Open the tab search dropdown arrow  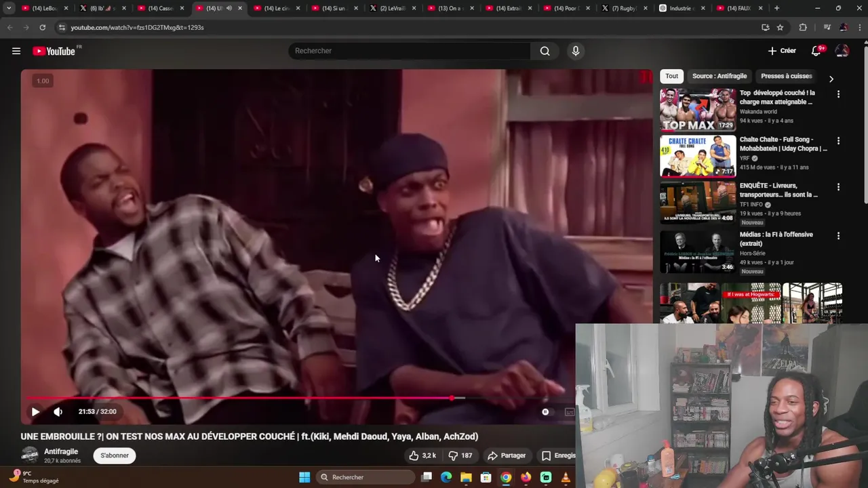(9, 8)
